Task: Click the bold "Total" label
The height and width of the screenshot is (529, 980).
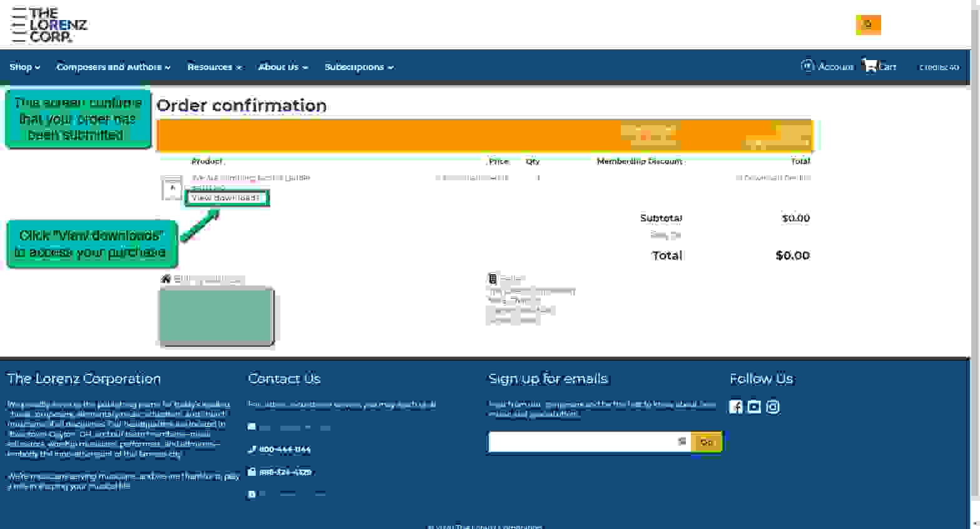Action: [x=667, y=255]
